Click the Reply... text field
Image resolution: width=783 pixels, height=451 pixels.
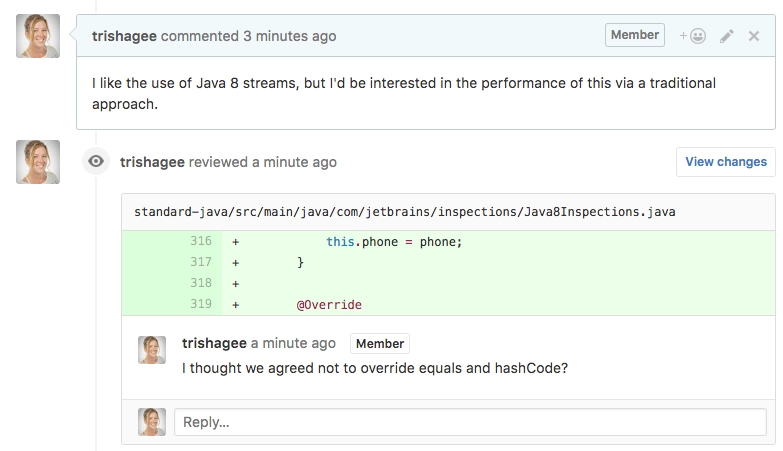pyautogui.click(x=470, y=422)
